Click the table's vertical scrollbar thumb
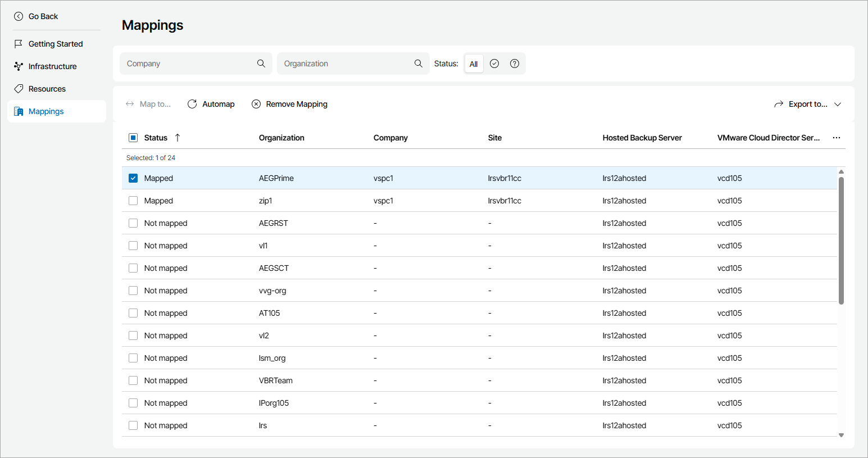This screenshot has height=458, width=868. [841, 241]
